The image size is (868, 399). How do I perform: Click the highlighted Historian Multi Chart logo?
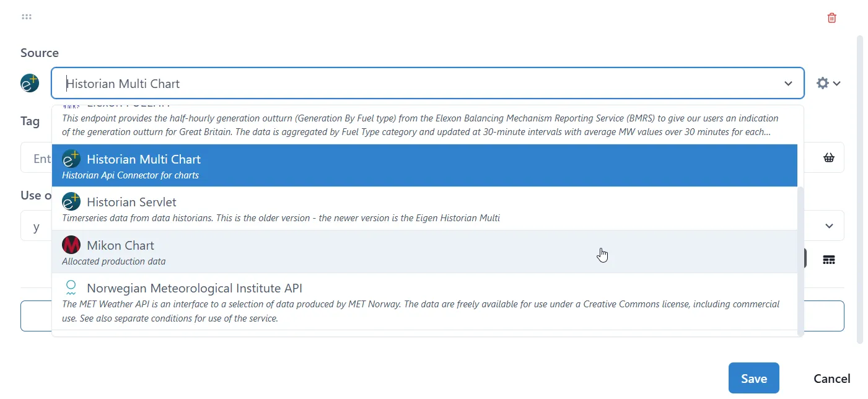click(71, 159)
